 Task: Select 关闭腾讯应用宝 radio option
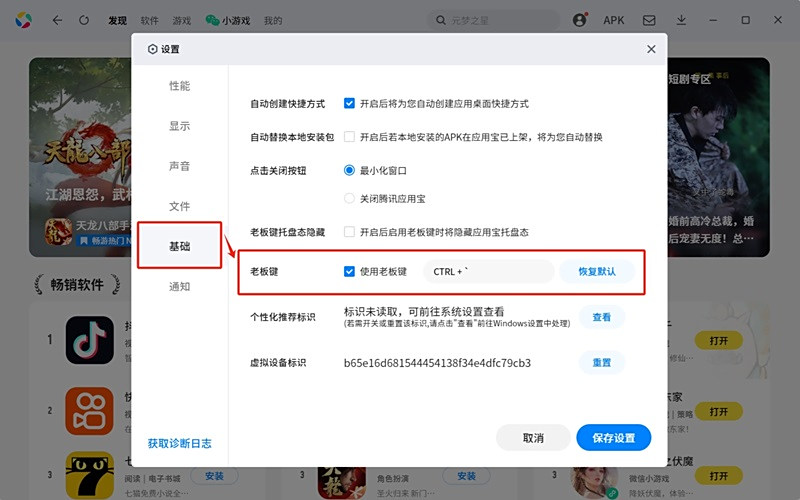[349, 198]
